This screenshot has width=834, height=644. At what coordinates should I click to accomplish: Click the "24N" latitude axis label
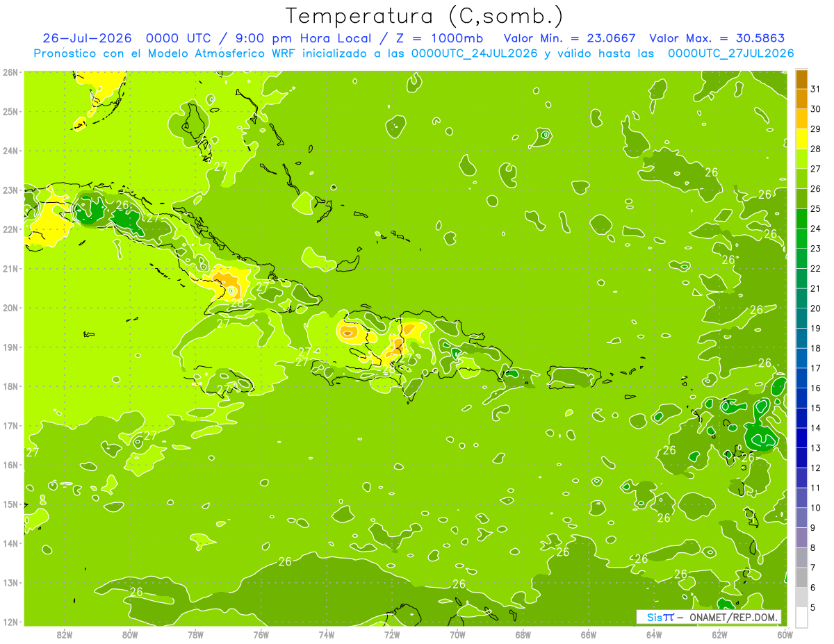click(x=10, y=151)
